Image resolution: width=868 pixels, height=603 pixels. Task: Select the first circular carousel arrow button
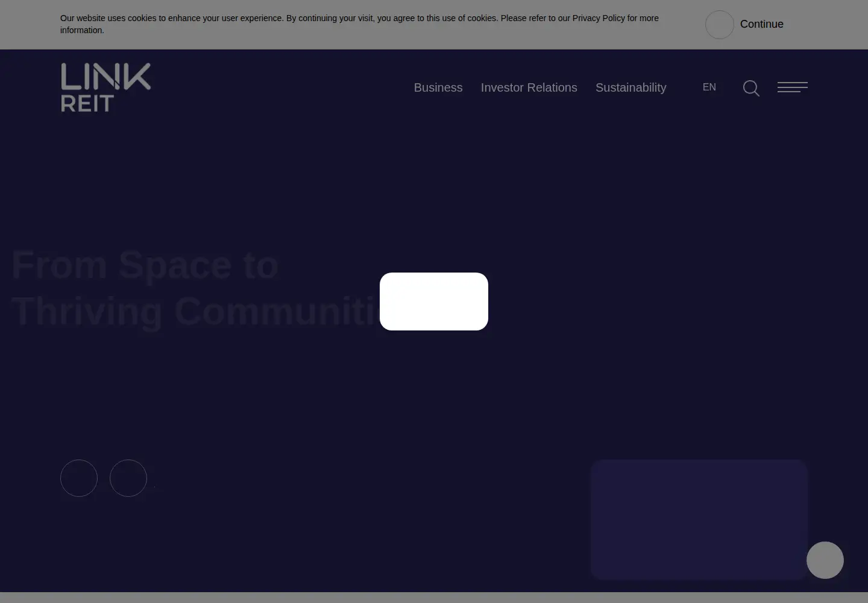pos(79,478)
